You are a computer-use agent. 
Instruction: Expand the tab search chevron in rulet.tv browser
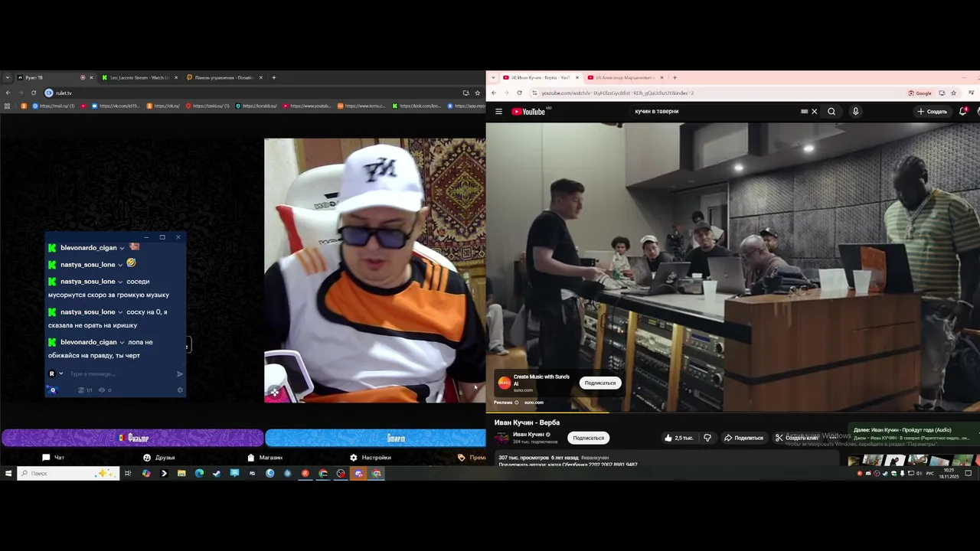pos(8,77)
